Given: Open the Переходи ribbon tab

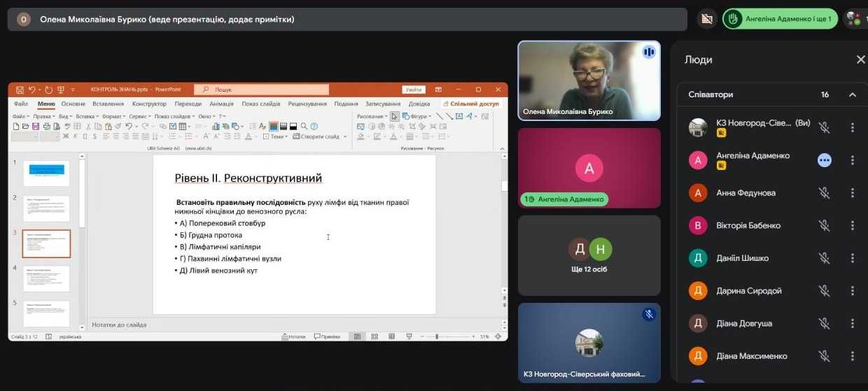Looking at the screenshot, I should point(188,104).
